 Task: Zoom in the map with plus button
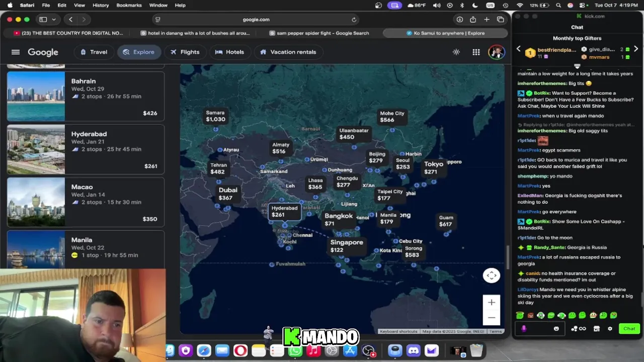click(x=492, y=303)
